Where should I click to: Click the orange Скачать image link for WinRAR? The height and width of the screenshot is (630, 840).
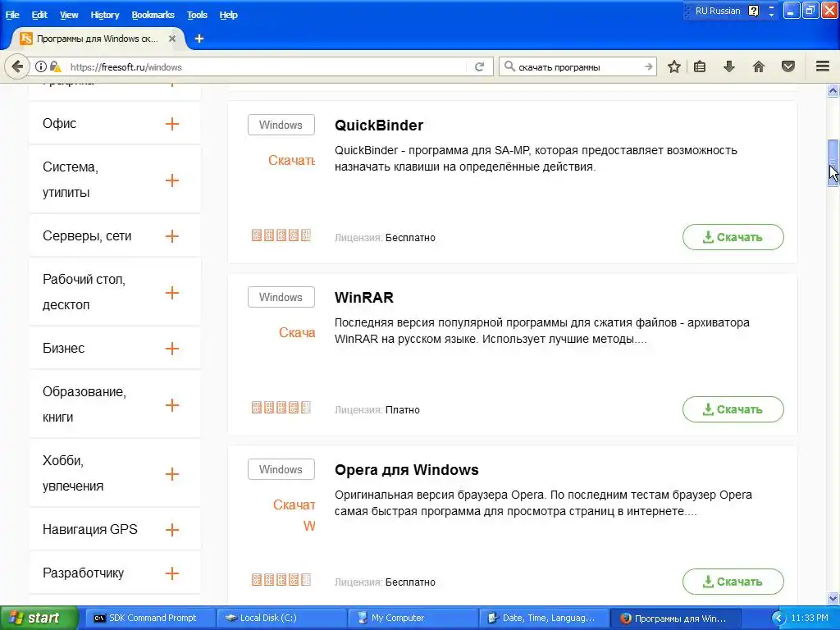297,333
